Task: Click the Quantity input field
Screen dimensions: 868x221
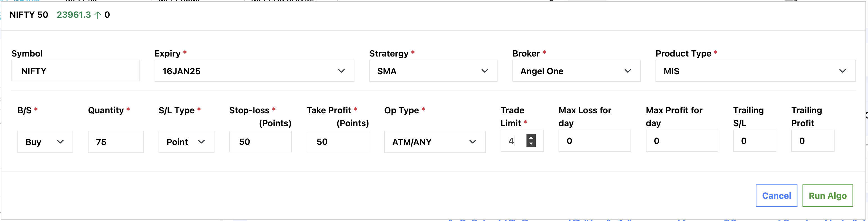Action: [x=116, y=142]
